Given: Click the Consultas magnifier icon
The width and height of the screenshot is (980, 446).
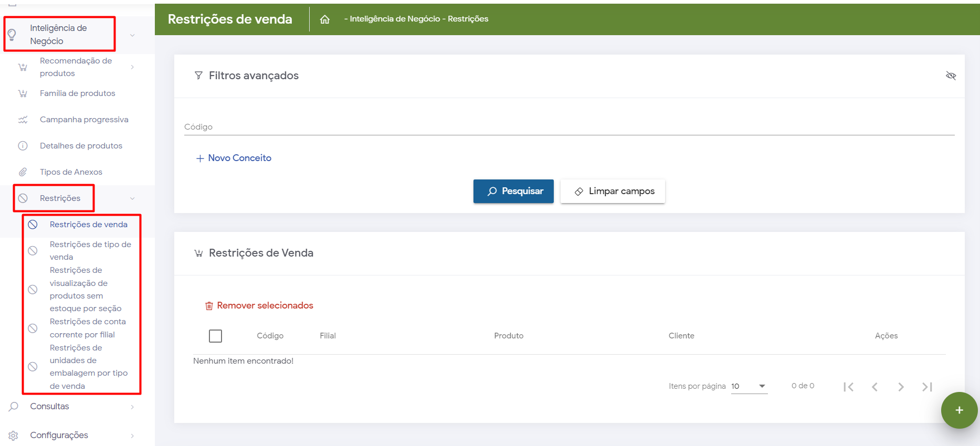Looking at the screenshot, I should (x=14, y=407).
